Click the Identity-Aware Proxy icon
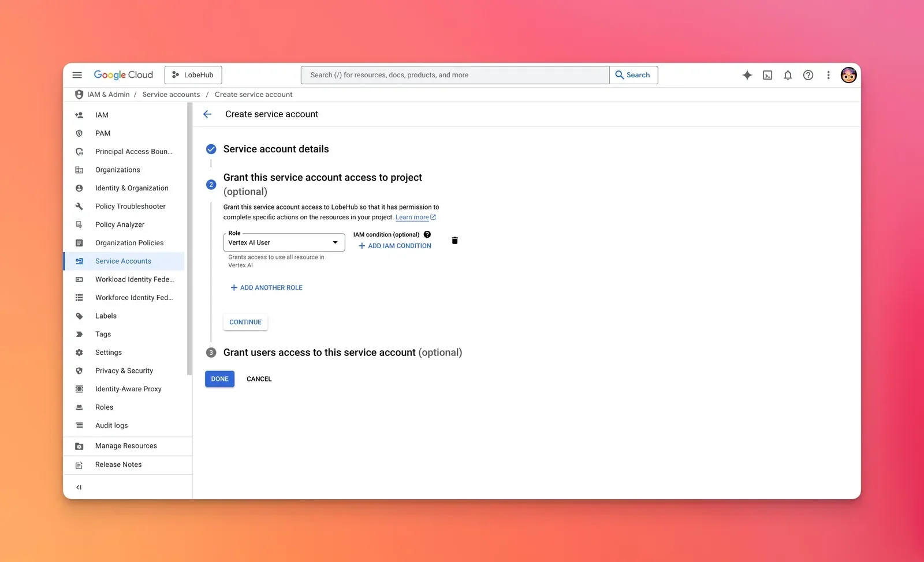The image size is (924, 562). tap(79, 389)
